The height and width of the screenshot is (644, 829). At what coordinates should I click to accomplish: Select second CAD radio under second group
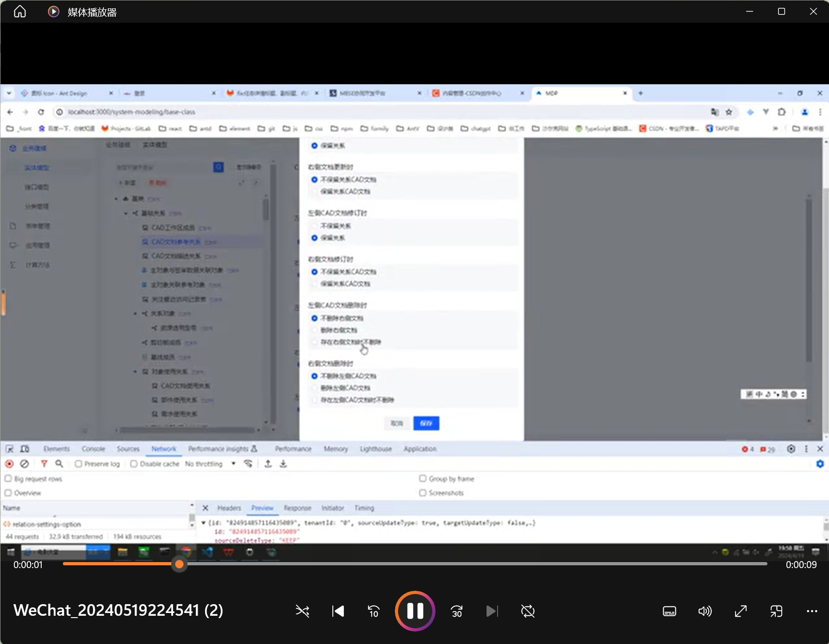314,191
